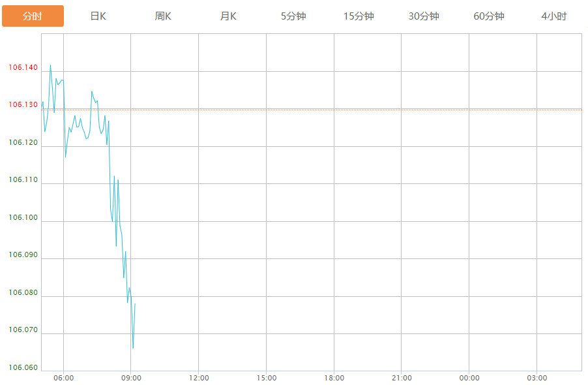This screenshot has width=588, height=385.
Task: Select the 4小时 interval tab
Action: pos(554,16)
